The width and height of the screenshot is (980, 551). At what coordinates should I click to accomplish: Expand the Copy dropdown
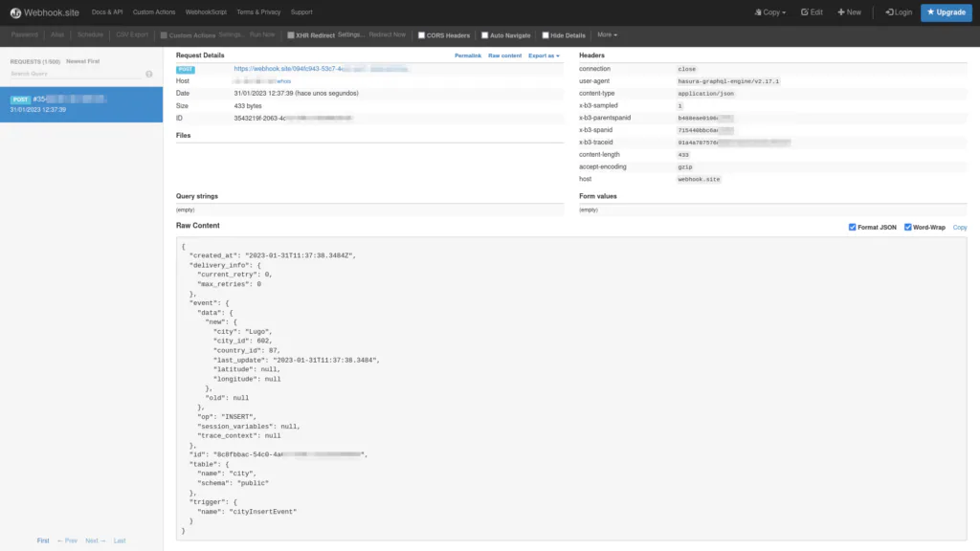click(x=770, y=11)
